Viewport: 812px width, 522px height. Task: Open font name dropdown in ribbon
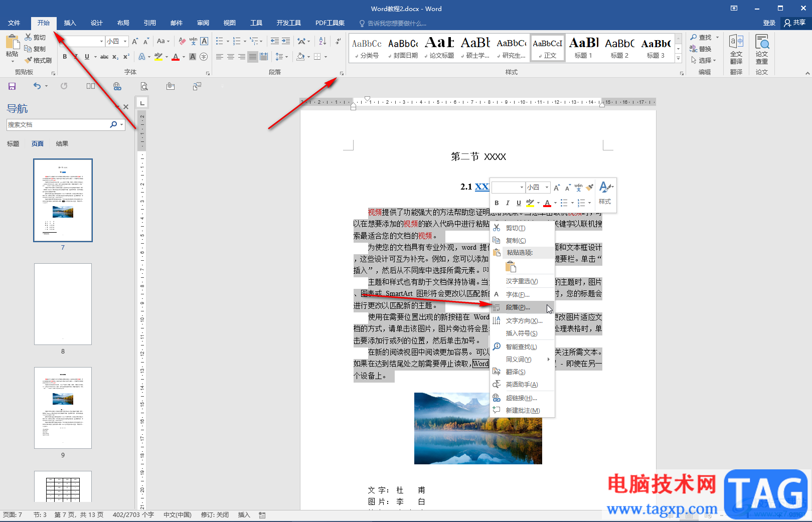click(101, 41)
